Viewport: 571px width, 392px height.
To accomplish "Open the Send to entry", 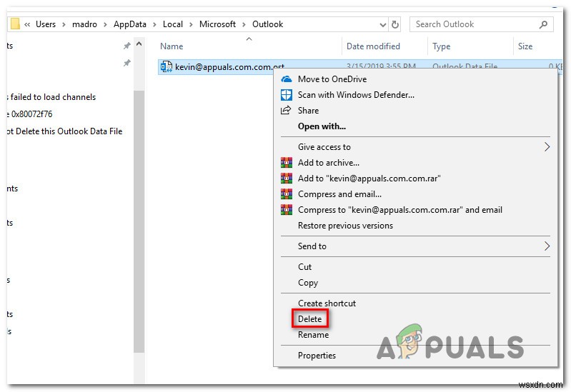I will [312, 246].
